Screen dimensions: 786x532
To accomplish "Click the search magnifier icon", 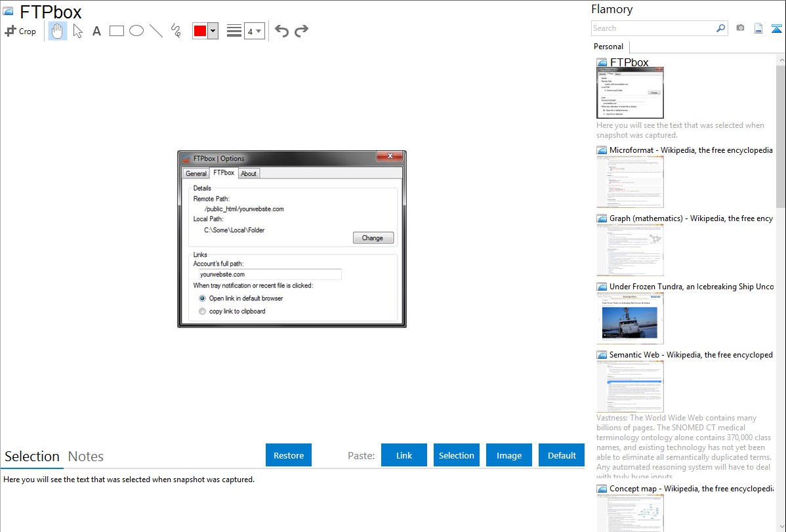I will (x=720, y=28).
